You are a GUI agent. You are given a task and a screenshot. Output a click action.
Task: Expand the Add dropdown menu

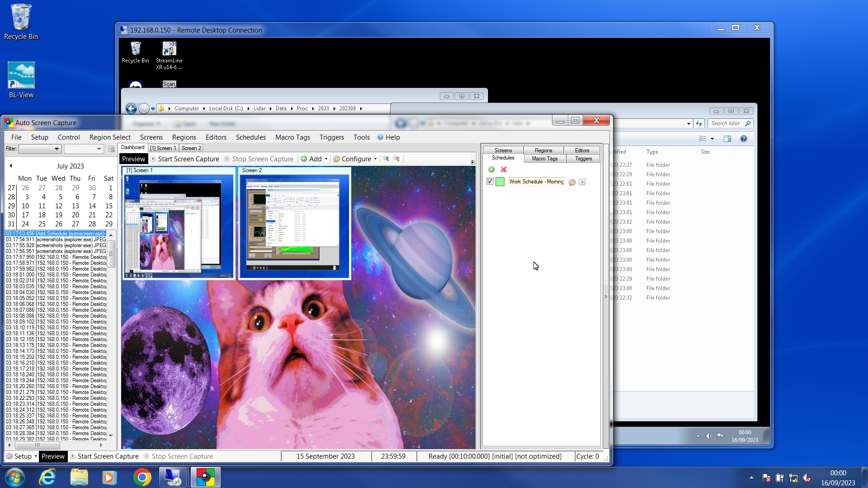[326, 159]
